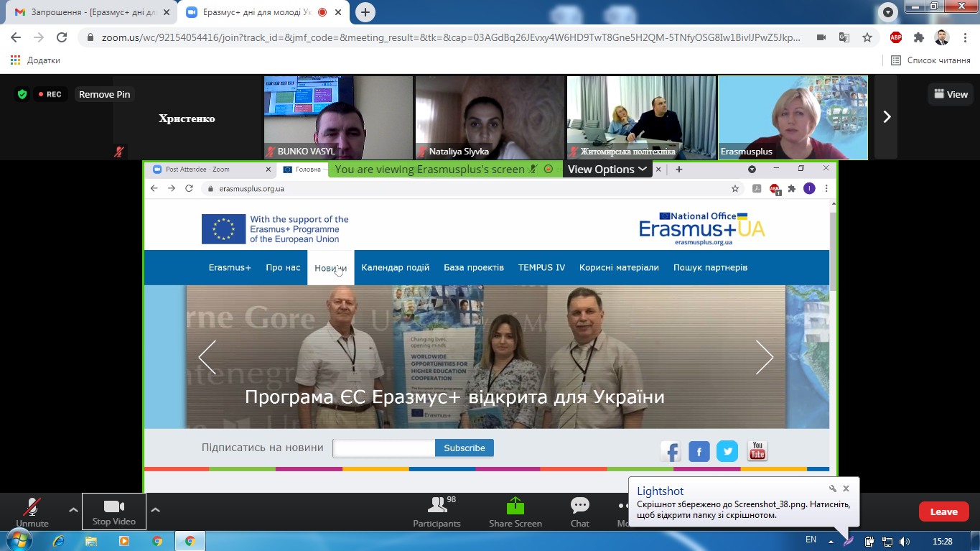Start Share Screen in Zoom
980x551 pixels.
pos(515,511)
